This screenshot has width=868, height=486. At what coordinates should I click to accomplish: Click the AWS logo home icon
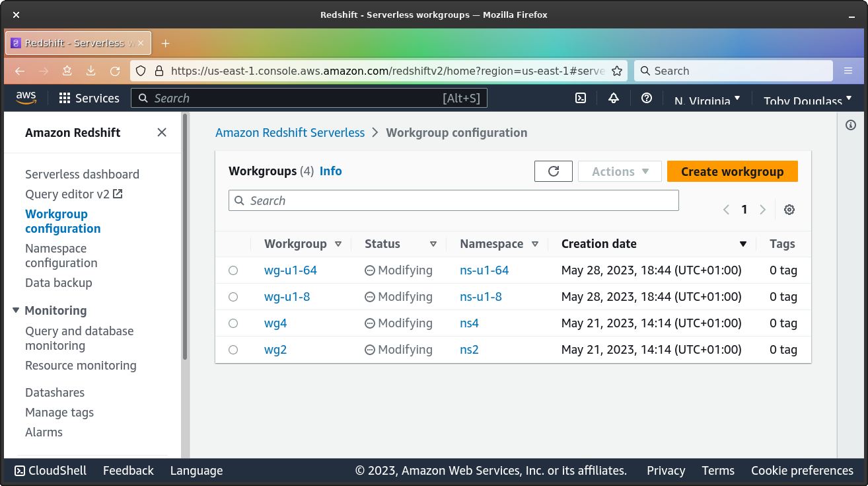tap(26, 98)
